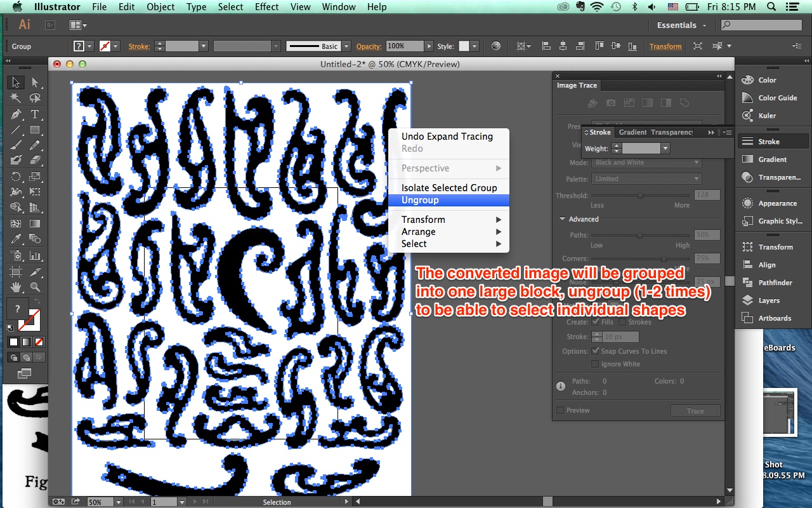812x508 pixels.
Task: Open the Stroke panel Weight dropdown
Action: coord(665,149)
